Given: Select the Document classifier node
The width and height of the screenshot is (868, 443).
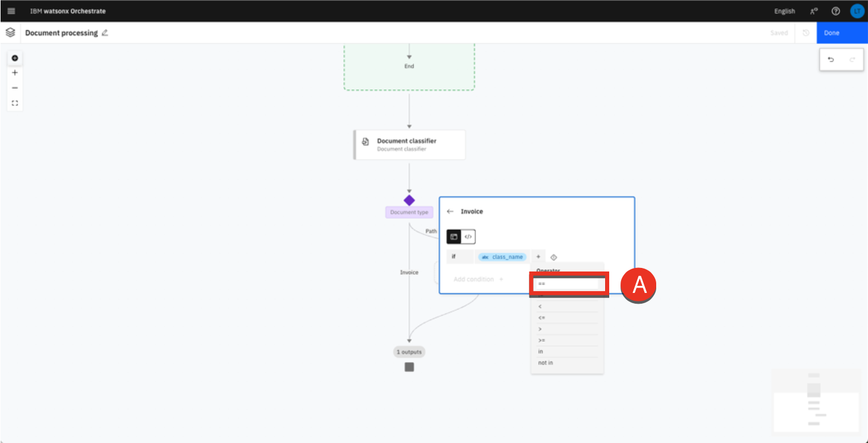Looking at the screenshot, I should click(x=409, y=145).
